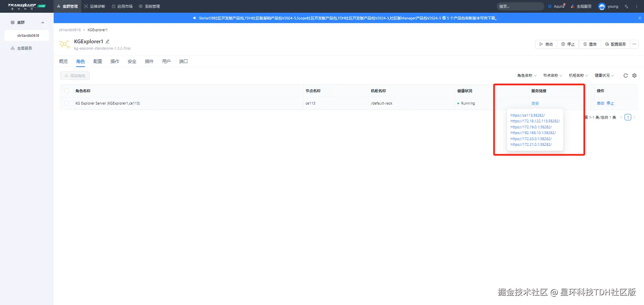Open table column settings gear
The width and height of the screenshot is (644, 305).
(634, 76)
